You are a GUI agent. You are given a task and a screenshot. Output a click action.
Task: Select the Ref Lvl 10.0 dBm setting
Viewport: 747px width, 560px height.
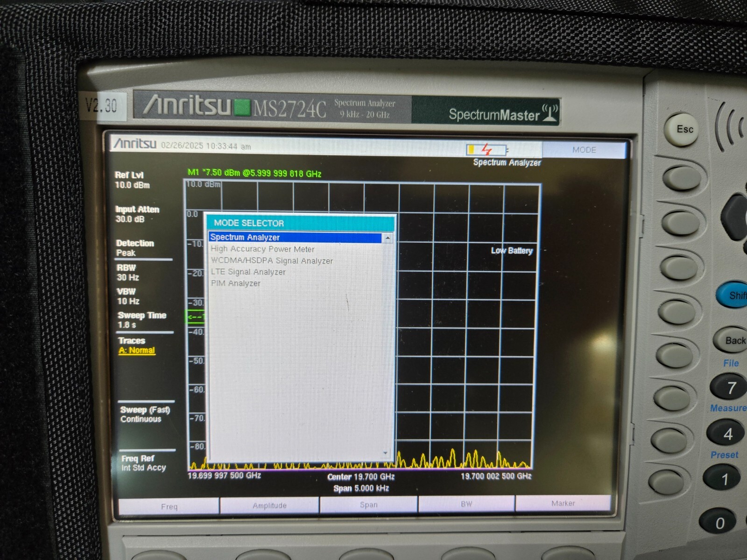pos(132,180)
